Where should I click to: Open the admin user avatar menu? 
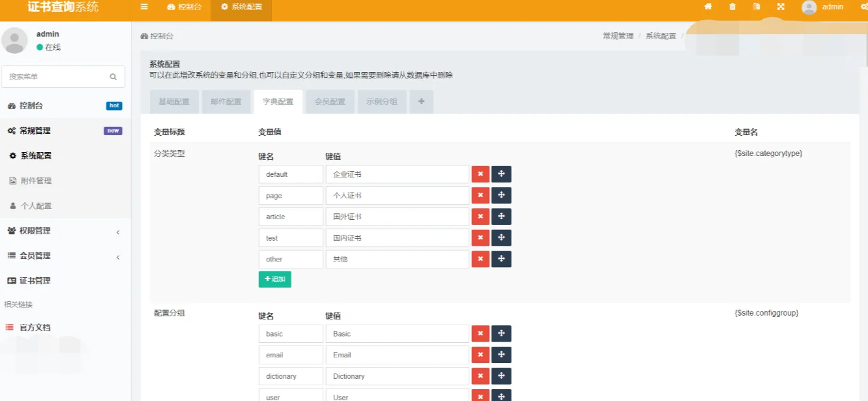click(x=809, y=7)
